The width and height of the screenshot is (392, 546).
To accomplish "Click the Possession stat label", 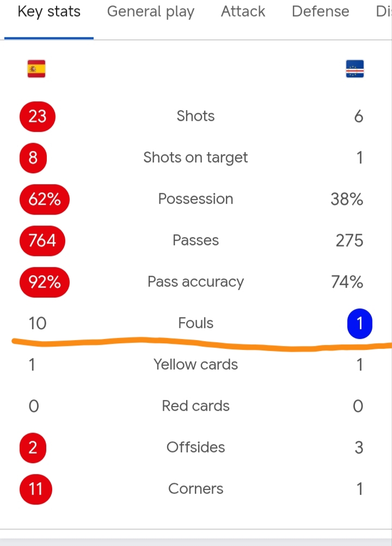I will 195,199.
